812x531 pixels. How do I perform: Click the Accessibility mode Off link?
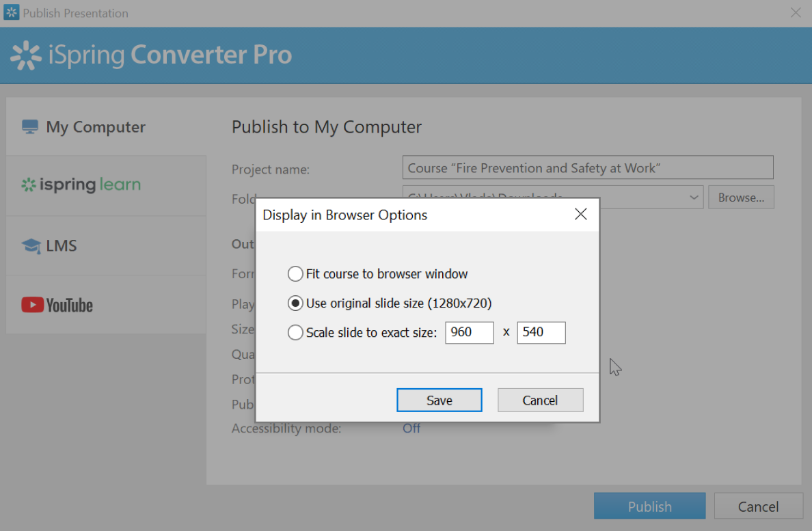point(411,428)
